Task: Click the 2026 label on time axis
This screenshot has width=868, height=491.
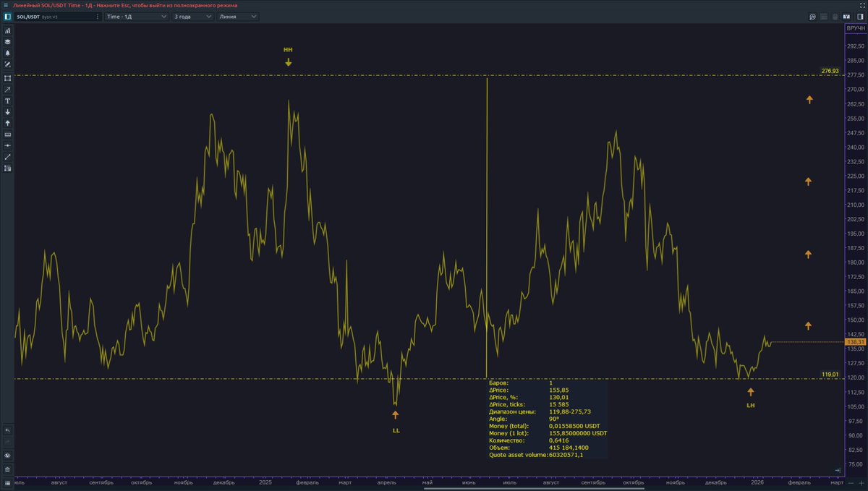Action: 757,482
